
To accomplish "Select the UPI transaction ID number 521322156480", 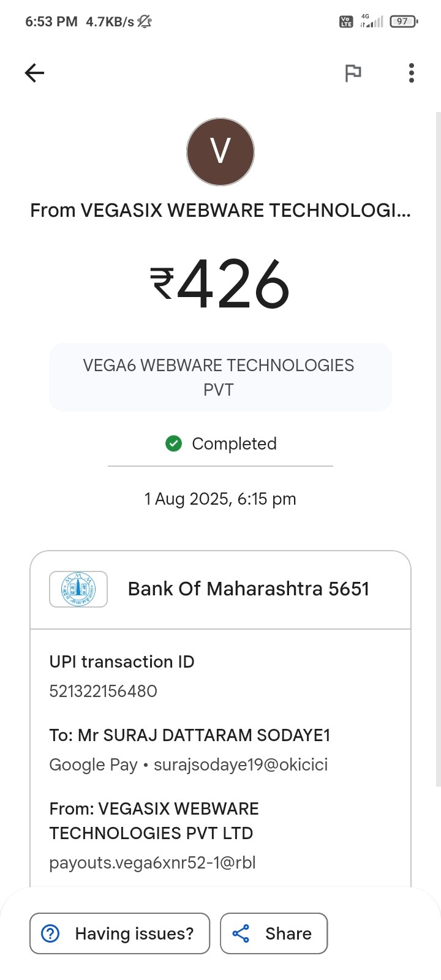I will click(x=103, y=691).
